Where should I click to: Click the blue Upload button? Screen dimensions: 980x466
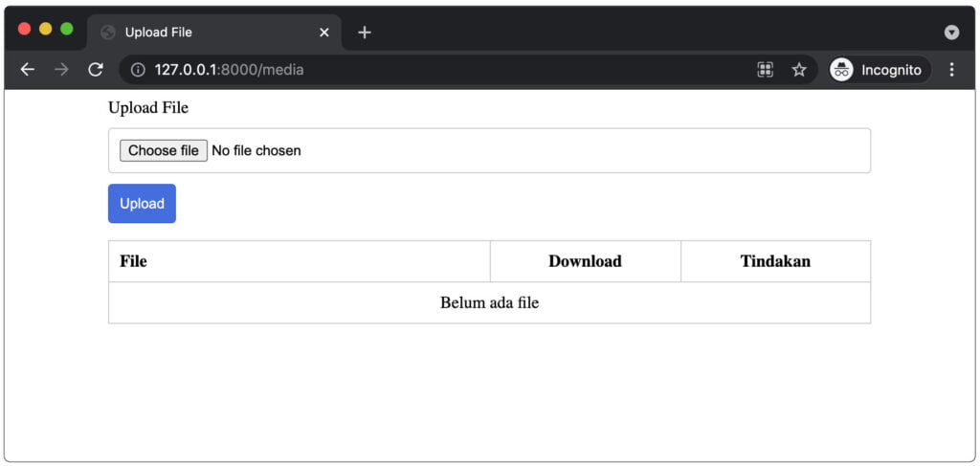click(142, 203)
